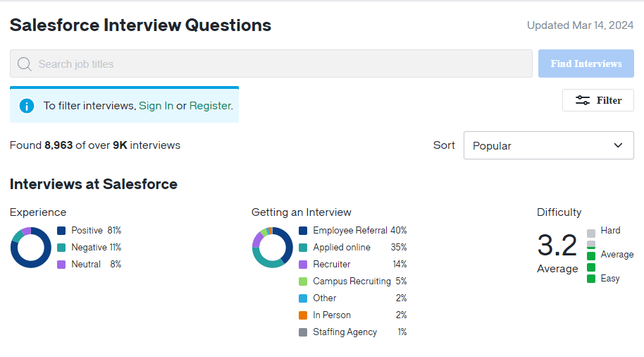Click the 'Other' legend label
The image size is (644, 357).
(324, 298)
